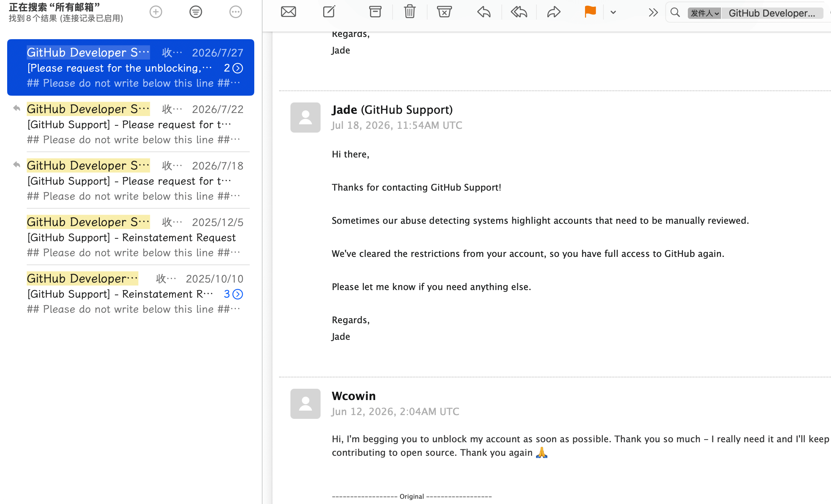Reply all to the message
The height and width of the screenshot is (504, 831).
[x=519, y=12]
